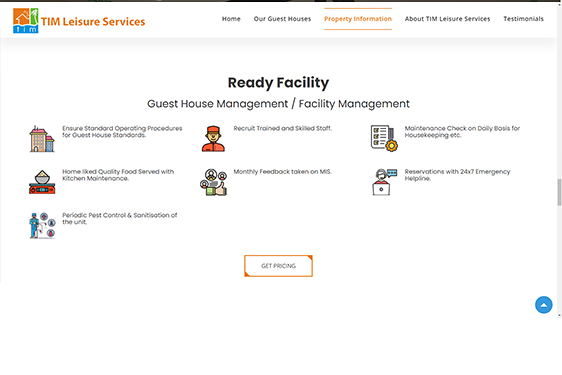Click the pest control sprayer icon
This screenshot has width=562, height=375.
tap(42, 226)
